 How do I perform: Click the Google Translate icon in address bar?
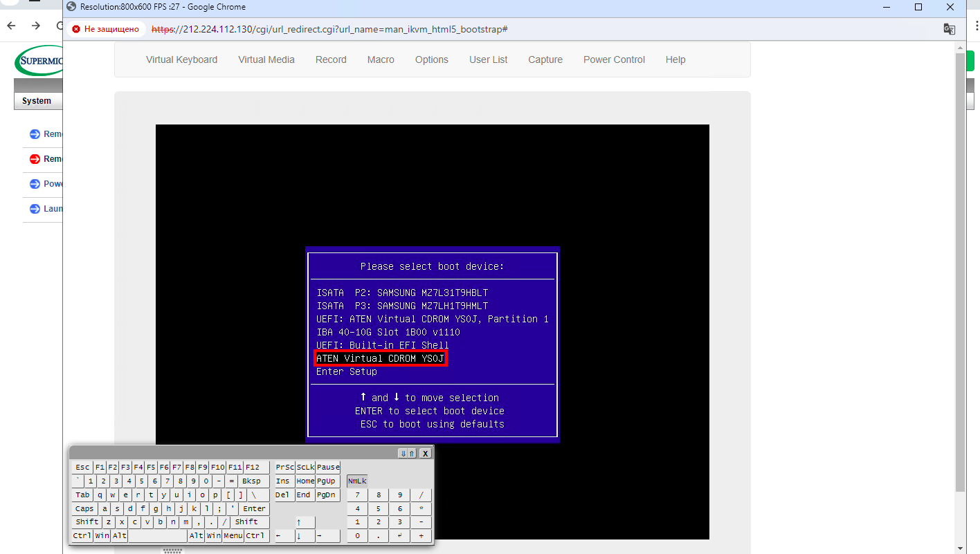coord(950,29)
